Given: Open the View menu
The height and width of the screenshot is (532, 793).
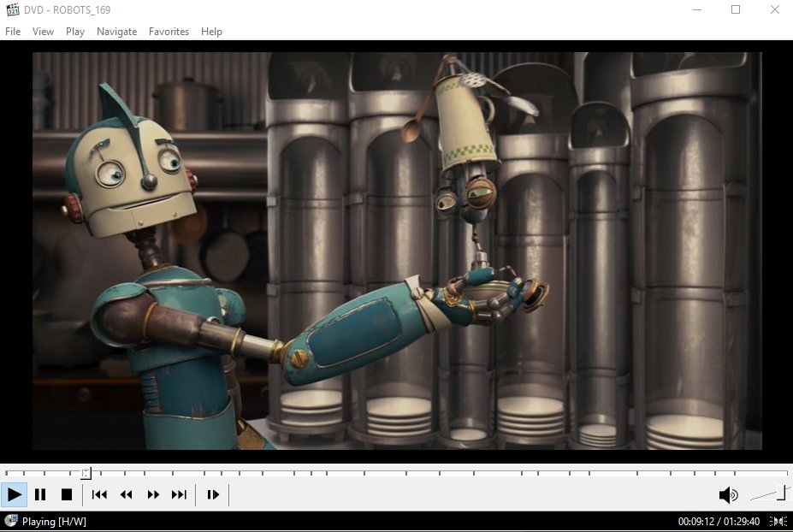Looking at the screenshot, I should [x=43, y=31].
